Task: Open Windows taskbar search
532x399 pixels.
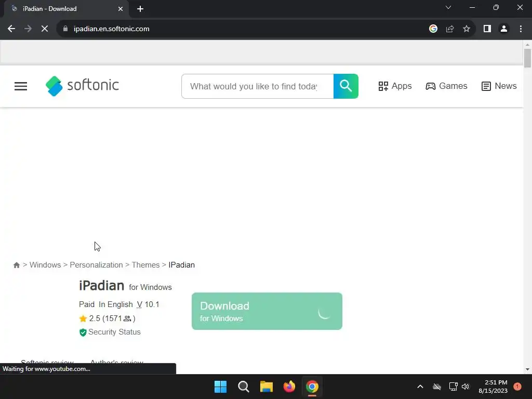Action: click(244, 387)
